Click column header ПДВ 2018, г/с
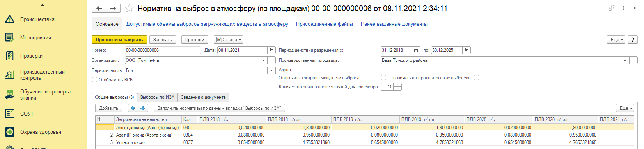The width and height of the screenshot is (644, 149). pyautogui.click(x=232, y=119)
